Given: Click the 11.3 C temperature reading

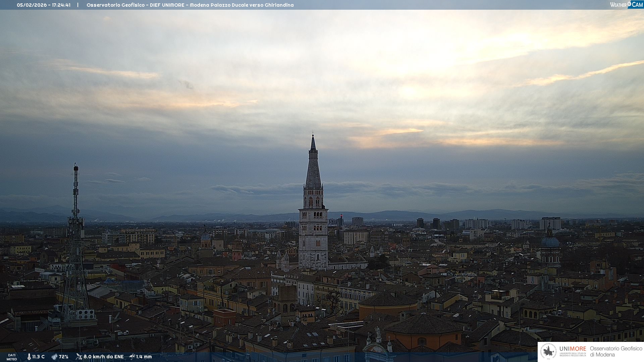Looking at the screenshot, I should [x=39, y=357].
